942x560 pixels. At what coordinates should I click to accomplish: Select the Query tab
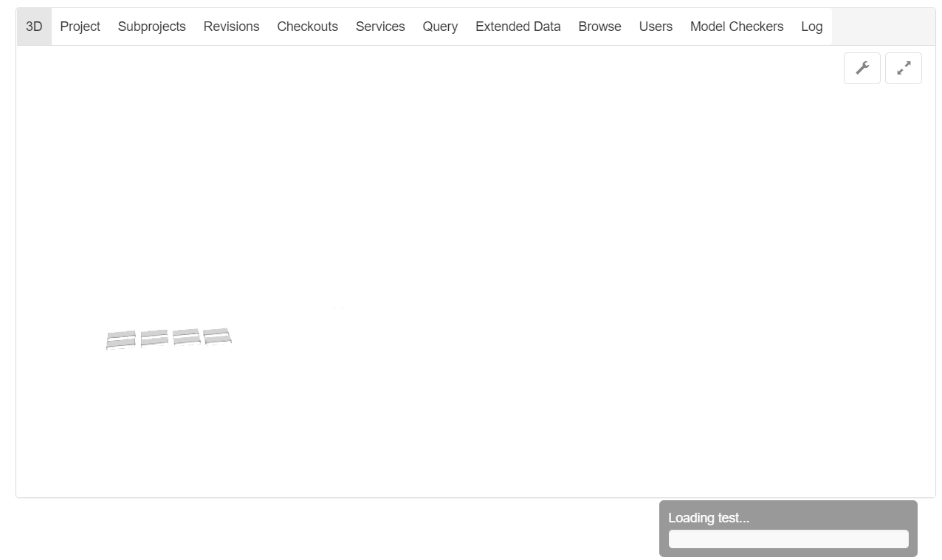440,27
